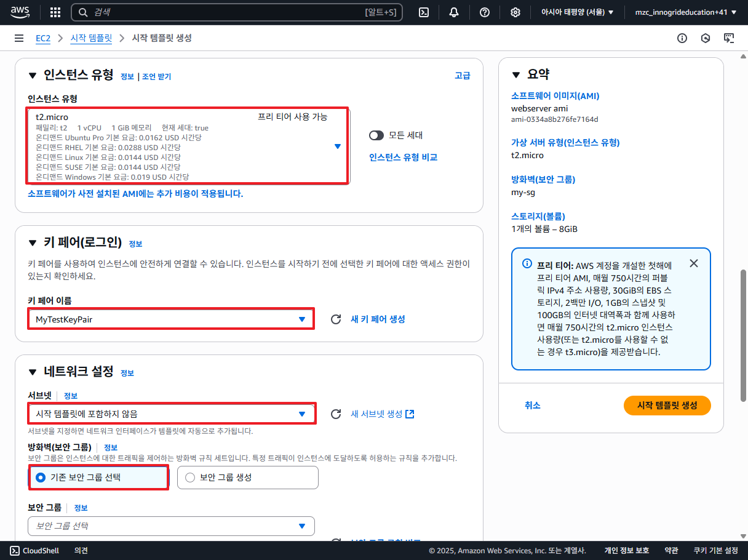Image resolution: width=748 pixels, height=560 pixels.
Task: Click 정보 link next to 네트워크 설정
Action: (127, 374)
